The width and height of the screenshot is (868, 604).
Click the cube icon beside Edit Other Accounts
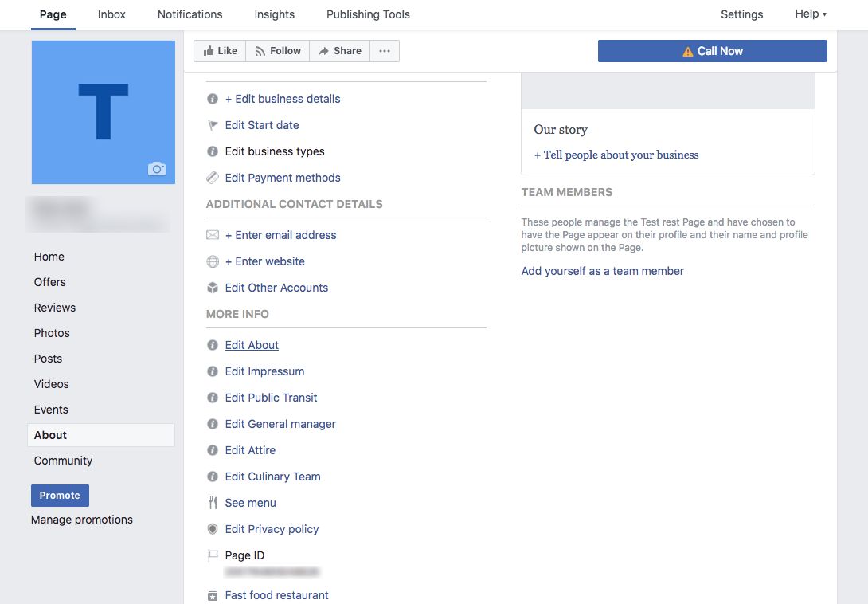[213, 288]
